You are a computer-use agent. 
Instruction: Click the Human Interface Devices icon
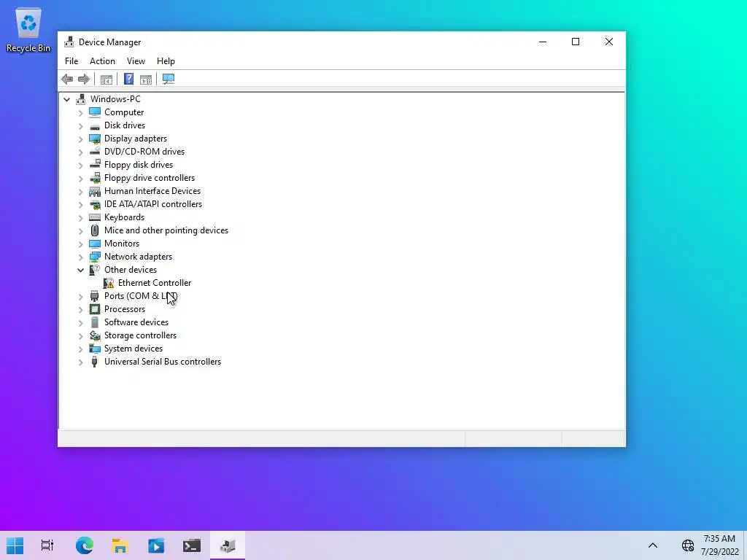[95, 191]
